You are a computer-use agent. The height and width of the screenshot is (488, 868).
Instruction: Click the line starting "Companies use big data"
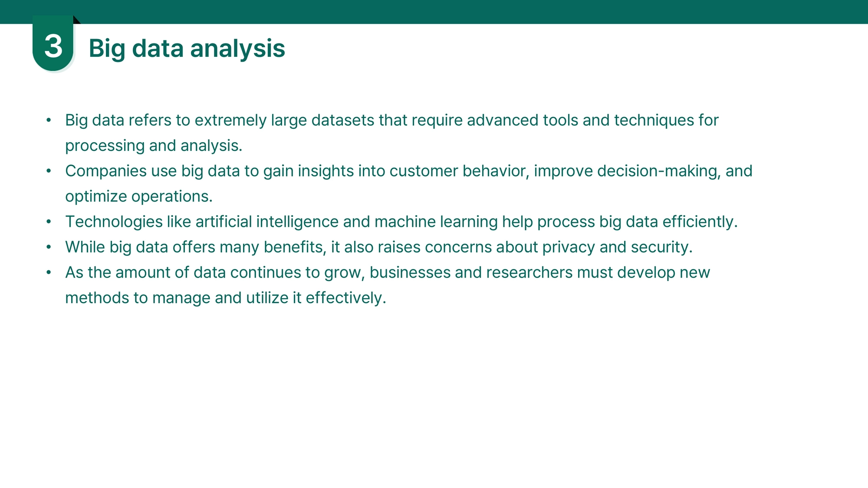click(x=409, y=171)
